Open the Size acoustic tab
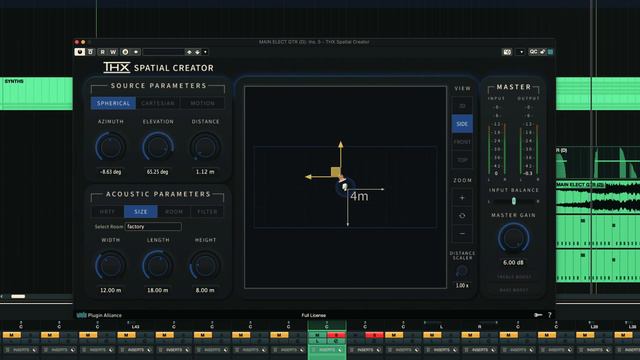640x360 pixels. pos(140,211)
